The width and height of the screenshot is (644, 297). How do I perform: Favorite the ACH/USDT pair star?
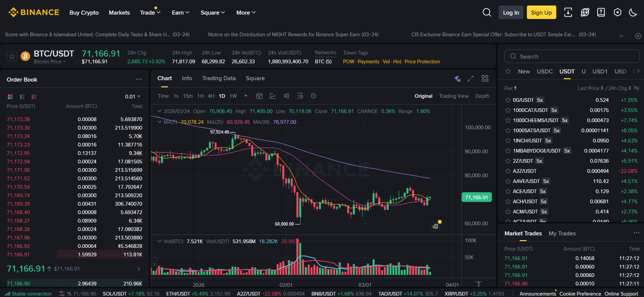point(508,201)
